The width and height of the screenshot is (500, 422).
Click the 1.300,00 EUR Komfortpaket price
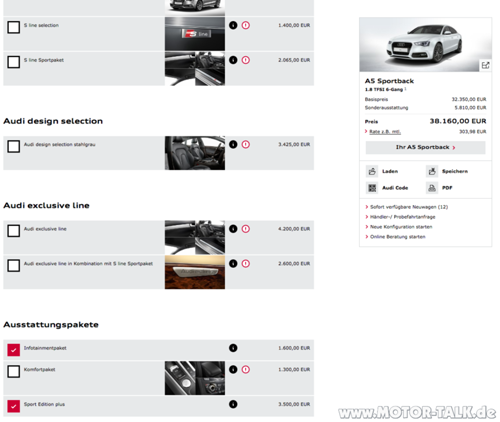(294, 370)
